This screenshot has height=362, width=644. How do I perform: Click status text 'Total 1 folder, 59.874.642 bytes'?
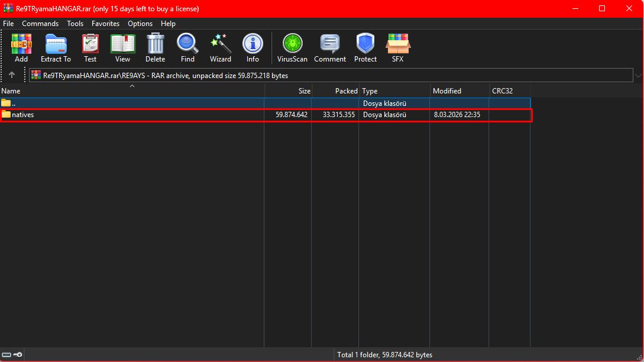tap(384, 354)
